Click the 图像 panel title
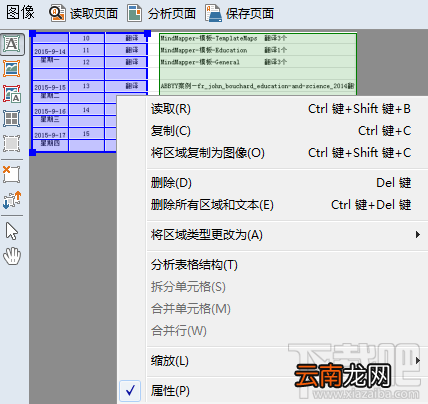Screen dimensions: 428x404 click(x=21, y=13)
